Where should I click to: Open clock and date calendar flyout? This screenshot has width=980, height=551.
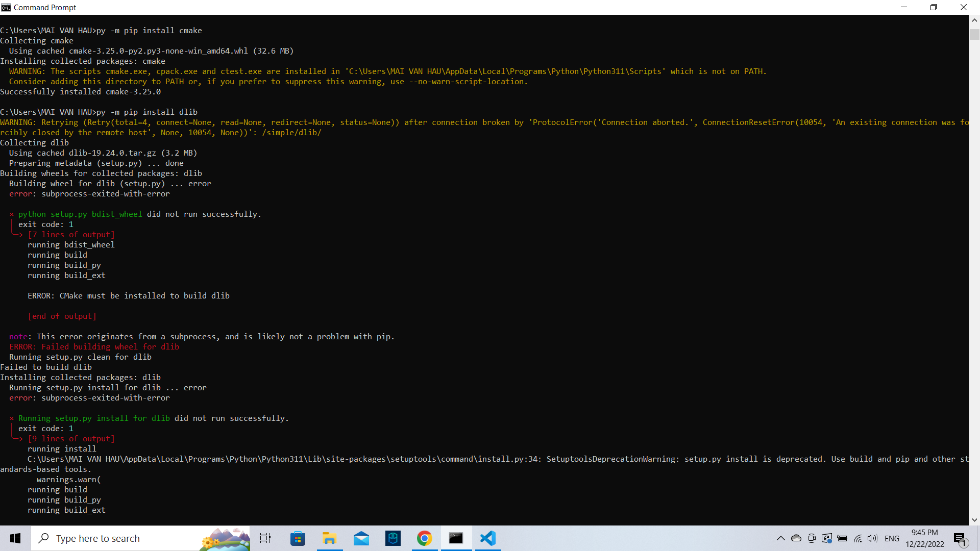pos(924,538)
